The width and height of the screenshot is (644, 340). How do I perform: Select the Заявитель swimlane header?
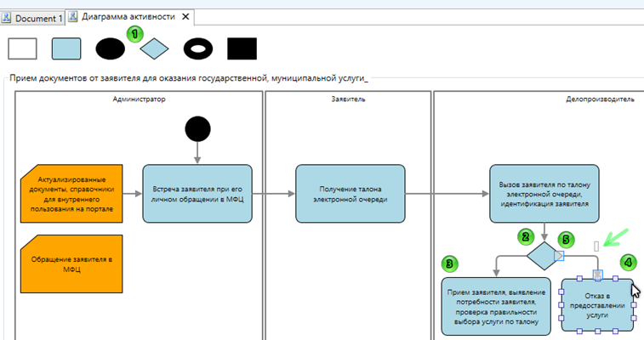pyautogui.click(x=348, y=99)
